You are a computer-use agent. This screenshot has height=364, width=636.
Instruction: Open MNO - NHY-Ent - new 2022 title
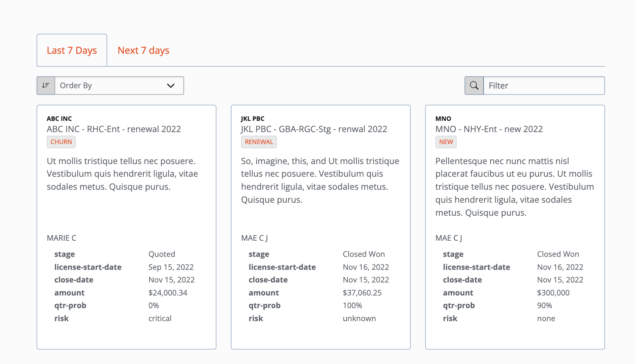489,129
